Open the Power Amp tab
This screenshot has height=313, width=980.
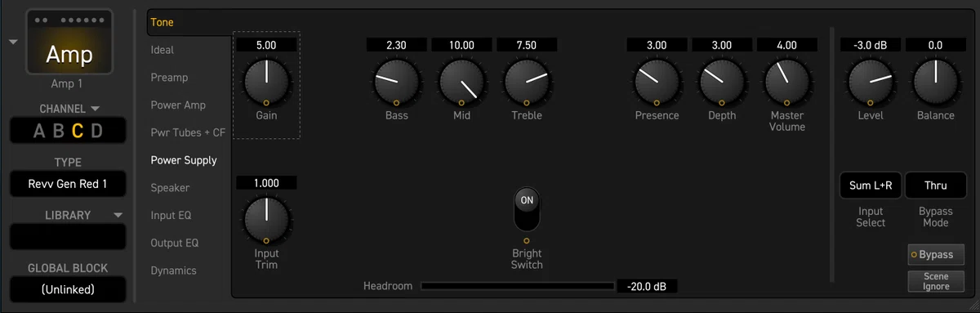(x=178, y=105)
